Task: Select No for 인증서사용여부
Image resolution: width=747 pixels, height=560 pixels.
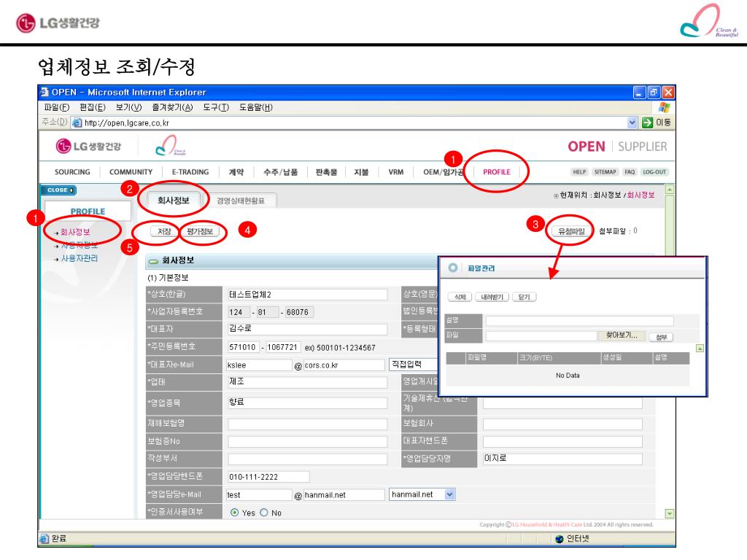Action: tap(264, 513)
